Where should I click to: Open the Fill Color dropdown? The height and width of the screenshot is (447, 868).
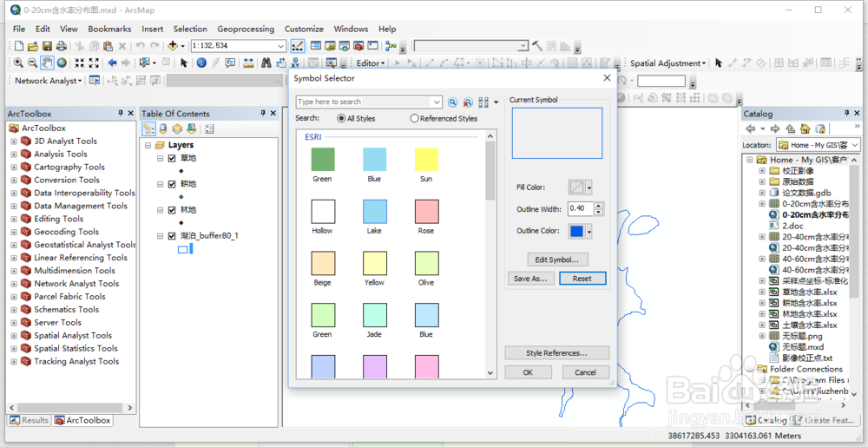(x=589, y=187)
